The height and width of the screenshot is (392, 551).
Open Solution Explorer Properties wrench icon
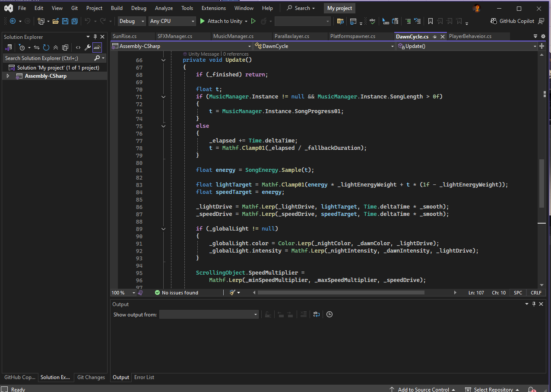pyautogui.click(x=87, y=47)
